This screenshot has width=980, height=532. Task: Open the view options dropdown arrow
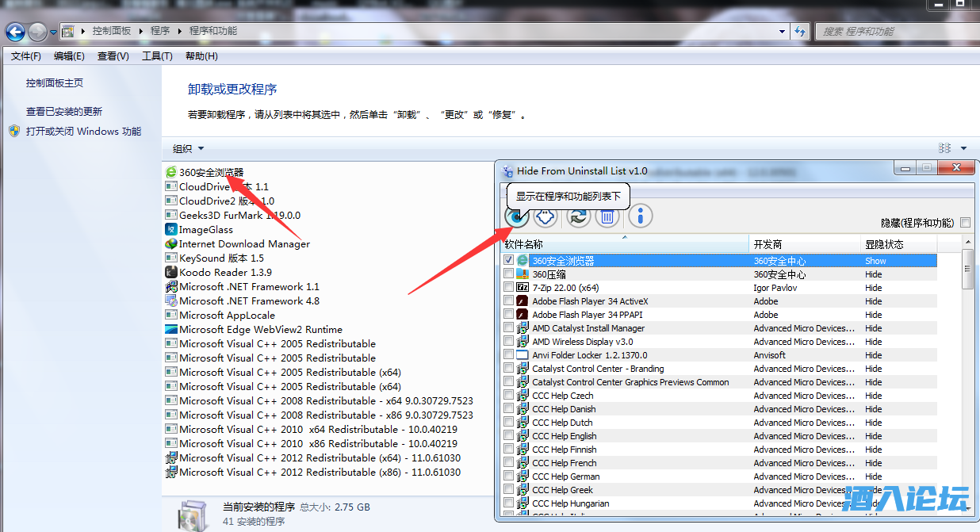tap(963, 148)
